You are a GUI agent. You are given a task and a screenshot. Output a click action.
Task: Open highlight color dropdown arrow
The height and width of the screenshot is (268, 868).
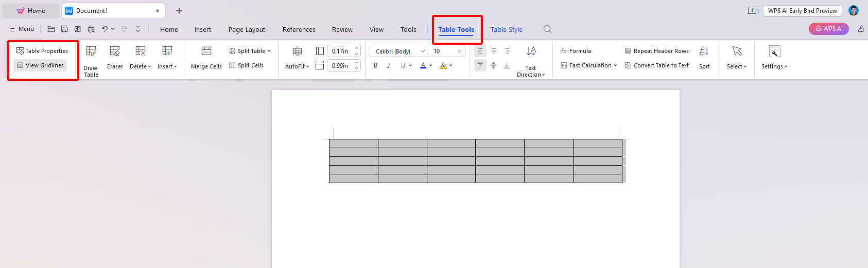pos(450,65)
